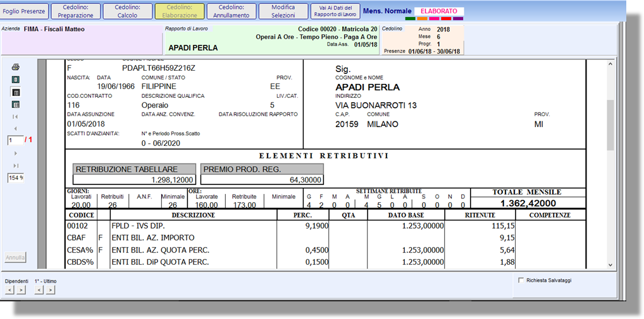Click the page number field showing 1
Image resolution: width=644 pixels, height=319 pixels.
click(x=16, y=141)
